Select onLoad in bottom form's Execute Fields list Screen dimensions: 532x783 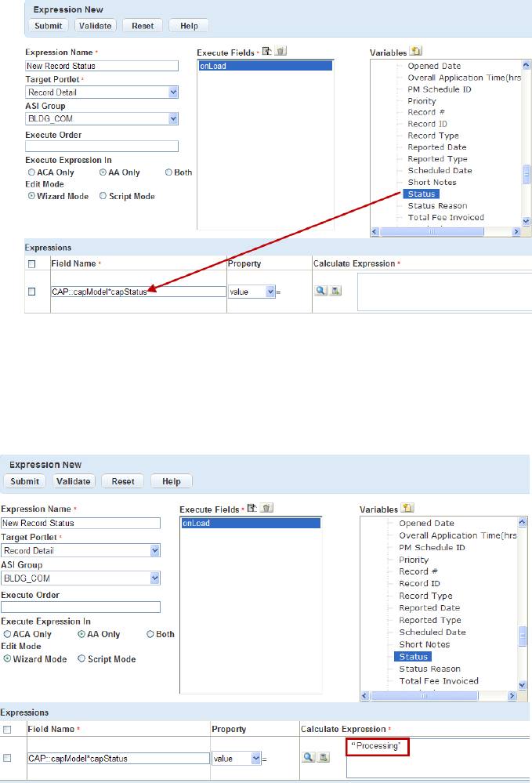pos(251,523)
